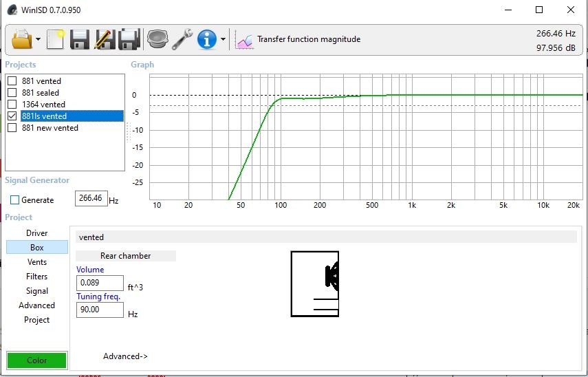Click the Volume label link
The width and height of the screenshot is (588, 377).
coord(90,270)
